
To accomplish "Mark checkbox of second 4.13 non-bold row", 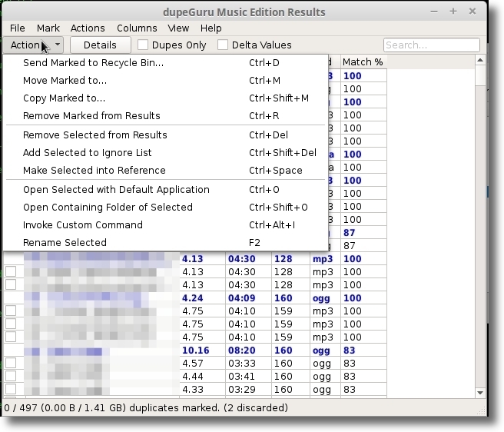I will click(11, 284).
